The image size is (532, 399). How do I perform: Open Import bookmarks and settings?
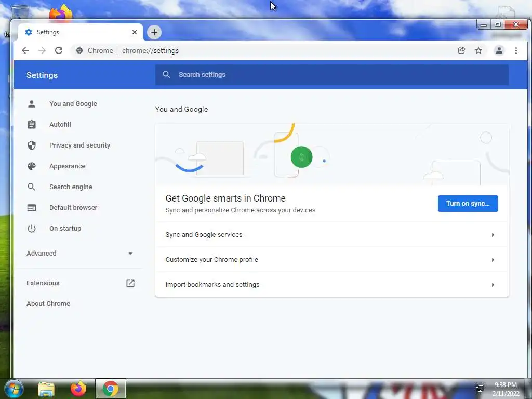click(332, 284)
